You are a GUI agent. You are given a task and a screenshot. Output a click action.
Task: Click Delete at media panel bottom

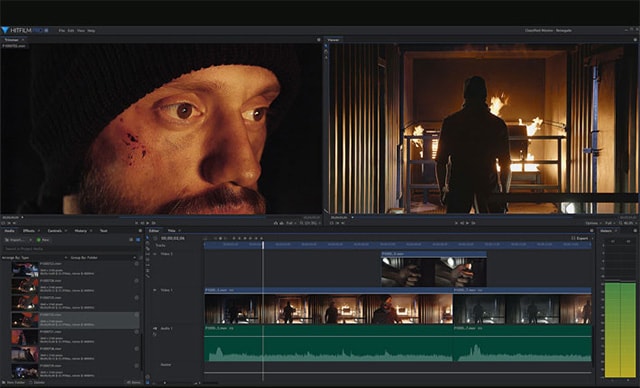coord(37,383)
